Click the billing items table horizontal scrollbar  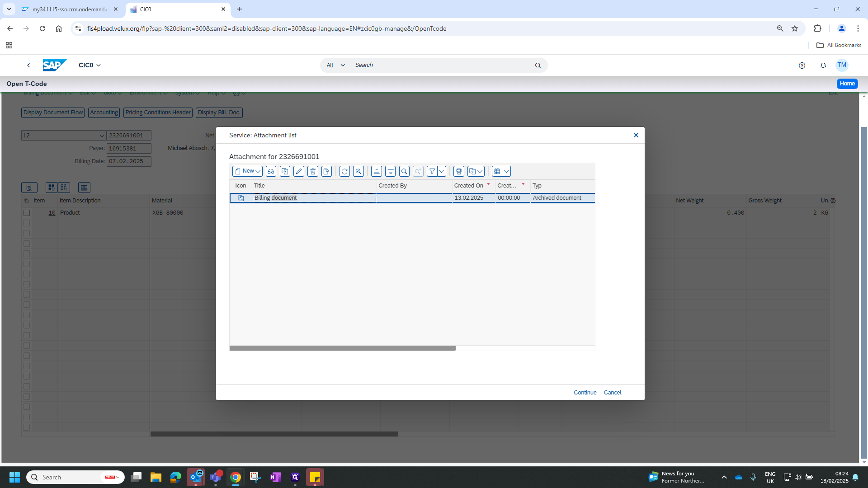pyautogui.click(x=274, y=434)
